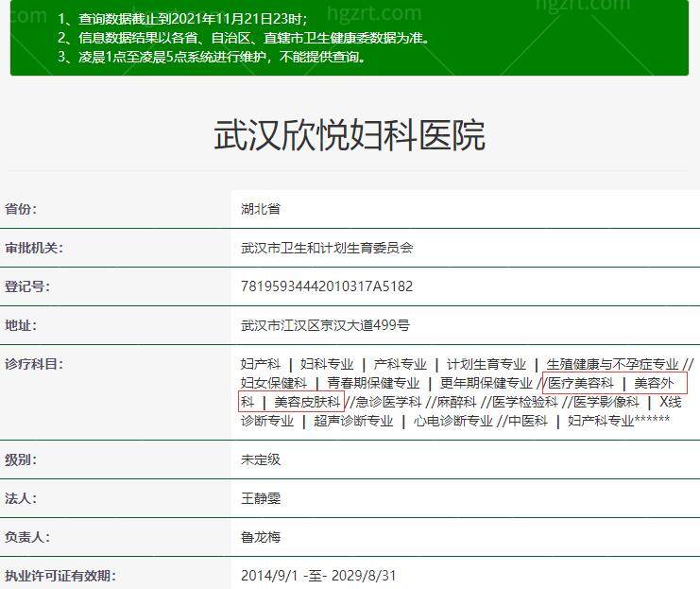The width and height of the screenshot is (700, 589).
Task: Click the 省份 row label
Action: pos(21,209)
